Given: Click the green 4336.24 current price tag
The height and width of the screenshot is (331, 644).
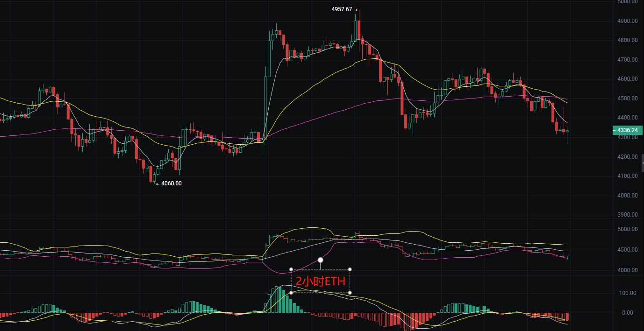Looking at the screenshot, I should click(x=627, y=131).
